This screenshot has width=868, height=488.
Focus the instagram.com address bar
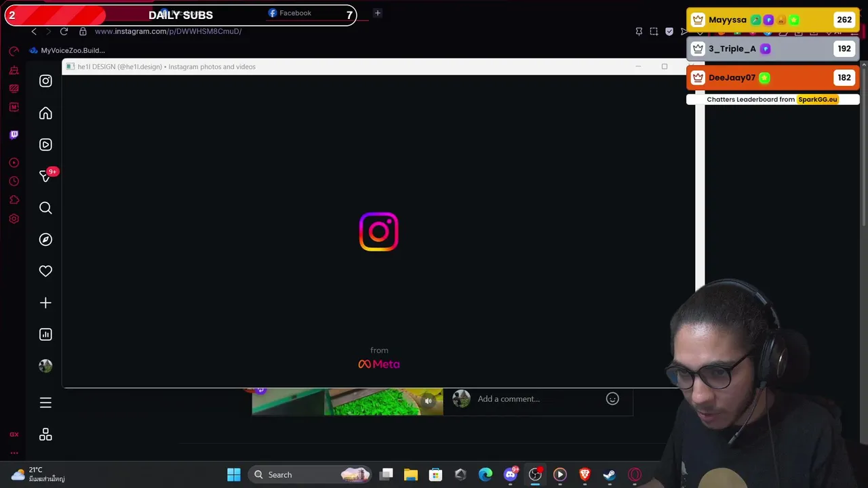[x=168, y=31]
